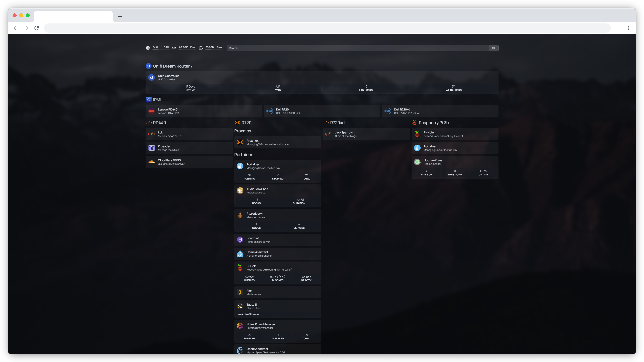Open the Unifi Controller service icon
The height and width of the screenshot is (362, 644).
click(152, 77)
